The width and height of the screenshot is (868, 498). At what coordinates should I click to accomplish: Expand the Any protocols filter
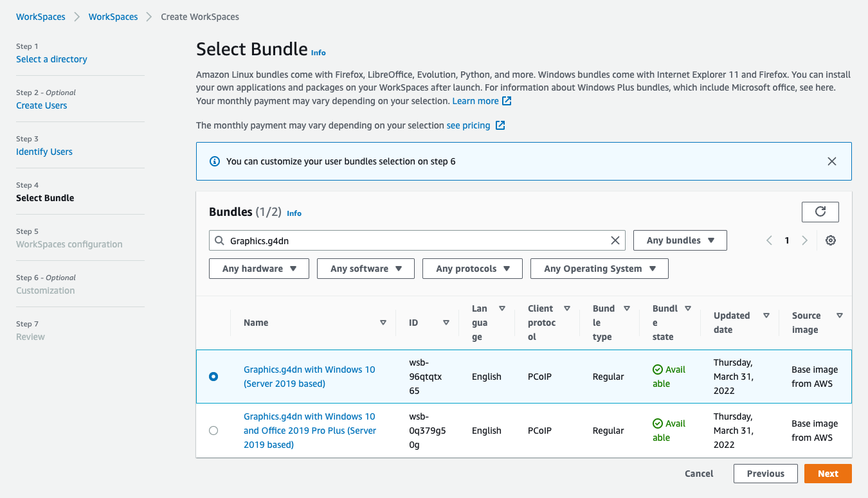coord(473,269)
